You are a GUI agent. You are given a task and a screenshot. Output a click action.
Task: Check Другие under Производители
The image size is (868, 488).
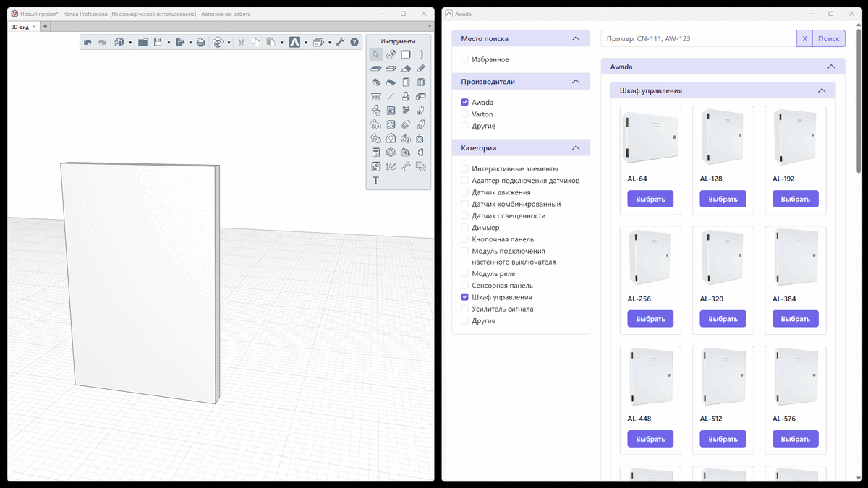[465, 126]
